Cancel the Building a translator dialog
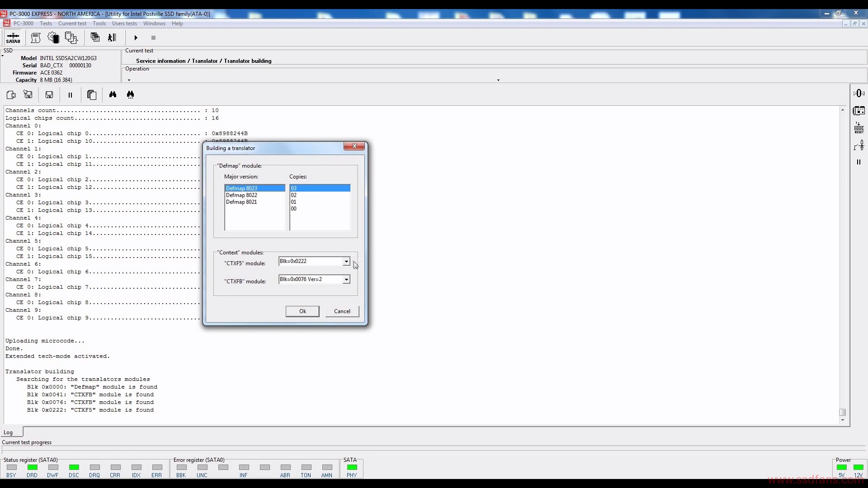This screenshot has height=488, width=868. 342,311
